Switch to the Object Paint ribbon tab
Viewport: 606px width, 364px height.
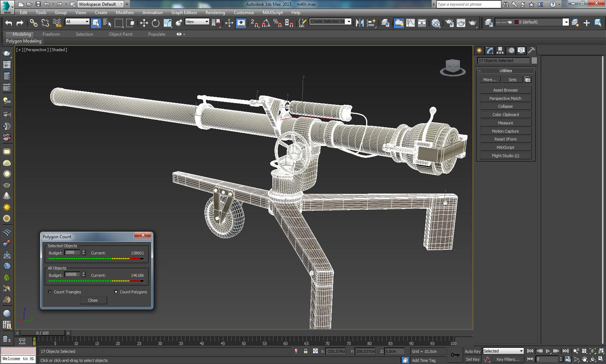click(x=121, y=34)
